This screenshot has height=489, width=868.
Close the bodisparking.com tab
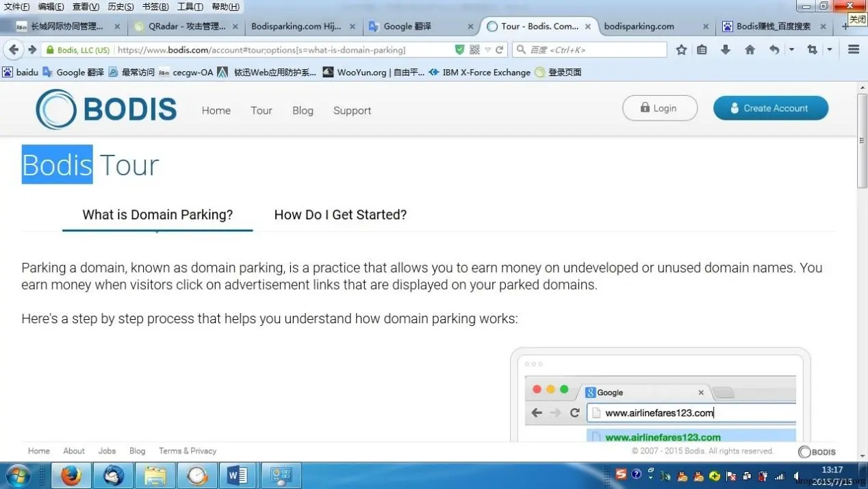pos(706,27)
